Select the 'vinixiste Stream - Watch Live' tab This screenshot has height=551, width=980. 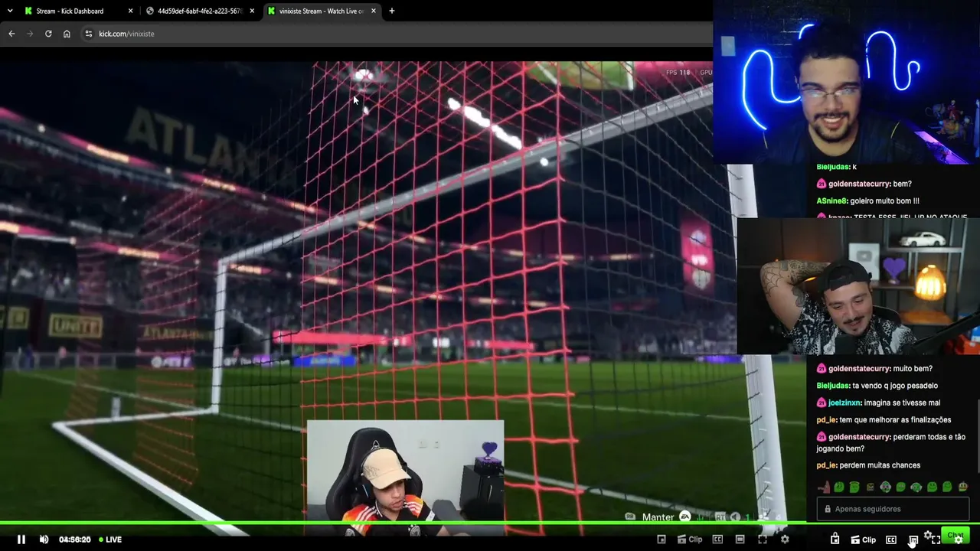pos(322,11)
